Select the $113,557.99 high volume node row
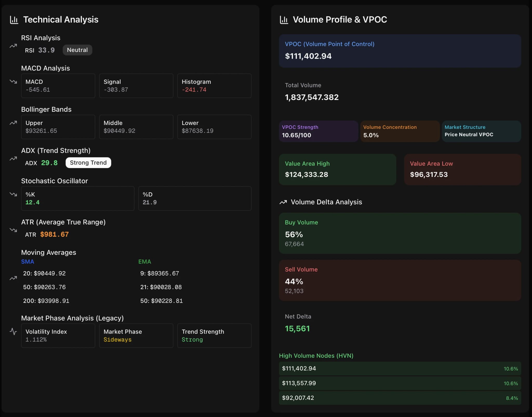Screen dimensions: 532x417 (x=400, y=383)
